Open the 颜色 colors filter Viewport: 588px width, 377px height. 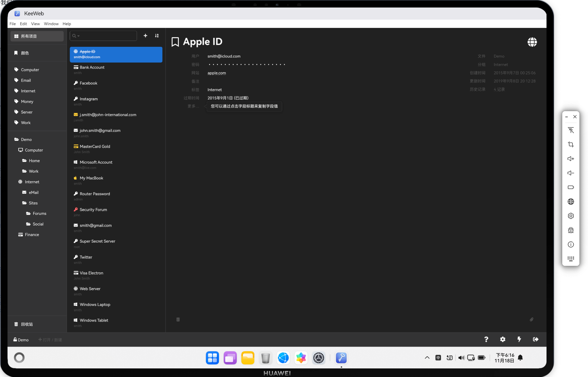[x=37, y=53]
